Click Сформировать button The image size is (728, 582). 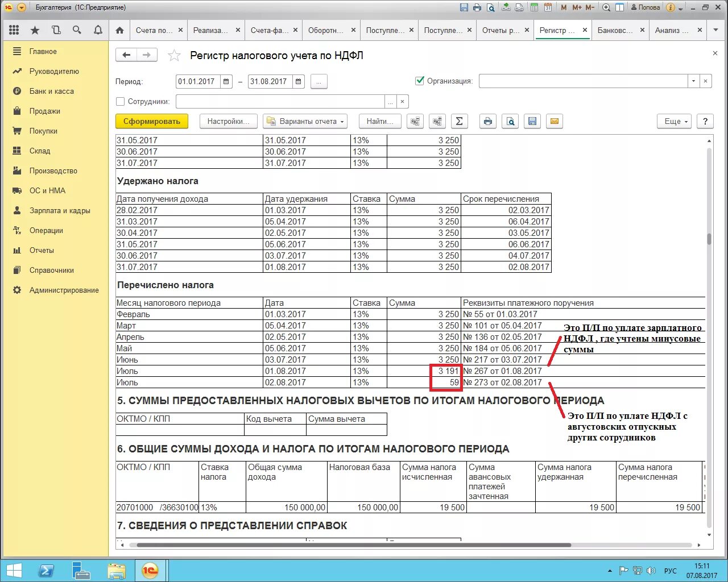click(152, 121)
